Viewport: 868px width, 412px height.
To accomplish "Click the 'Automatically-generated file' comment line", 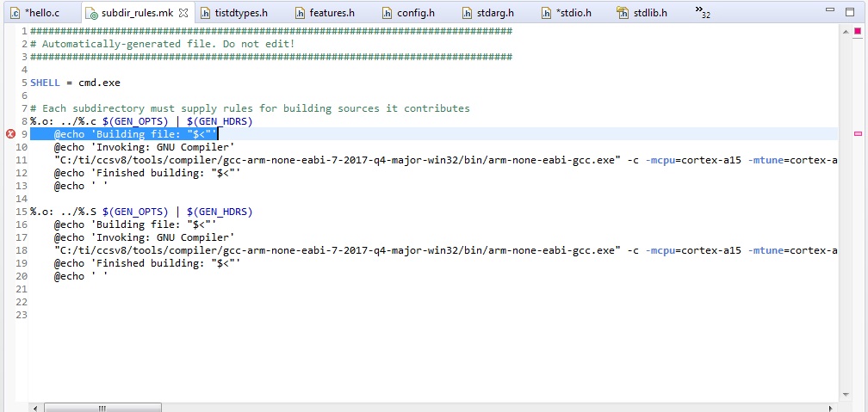I will [x=163, y=44].
